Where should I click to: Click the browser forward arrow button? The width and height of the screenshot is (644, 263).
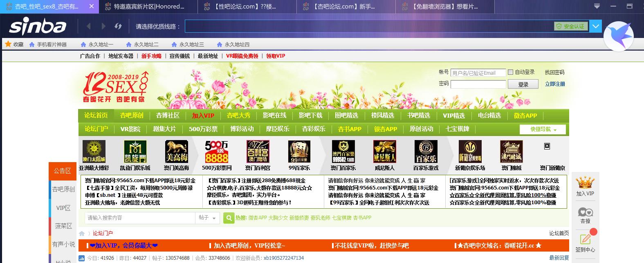pyautogui.click(x=103, y=27)
